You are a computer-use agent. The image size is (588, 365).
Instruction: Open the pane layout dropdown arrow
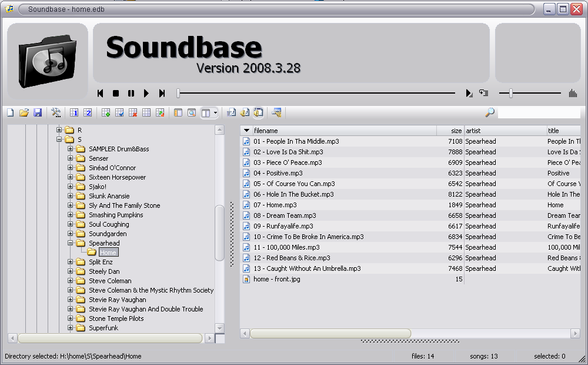point(215,112)
